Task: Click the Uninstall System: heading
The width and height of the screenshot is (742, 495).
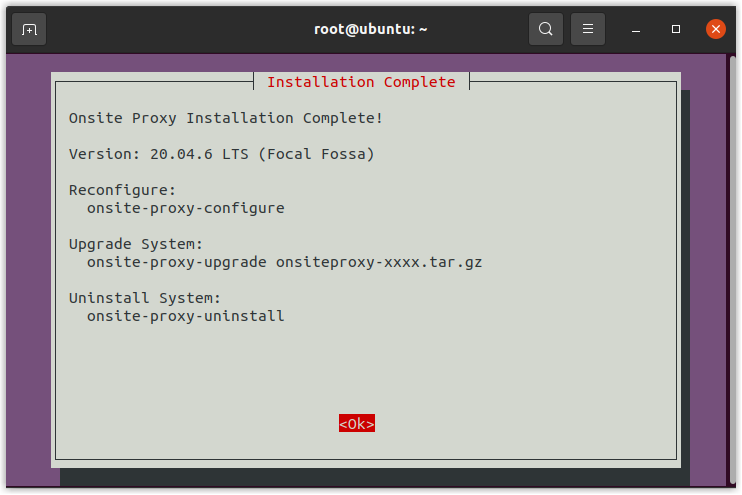Action: [145, 298]
